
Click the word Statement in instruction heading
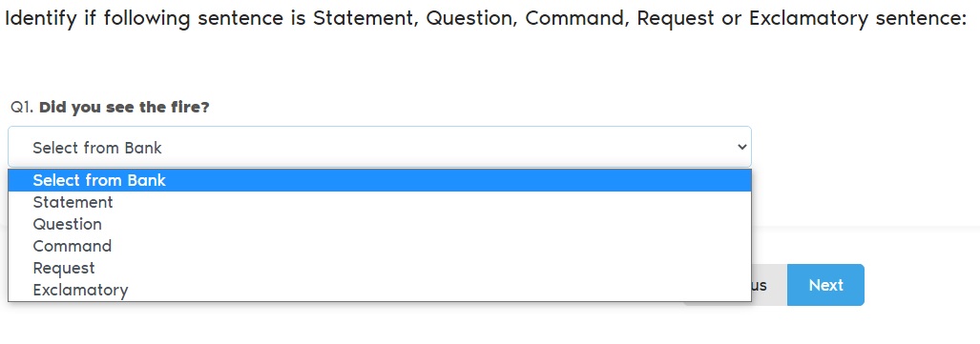pos(365,18)
